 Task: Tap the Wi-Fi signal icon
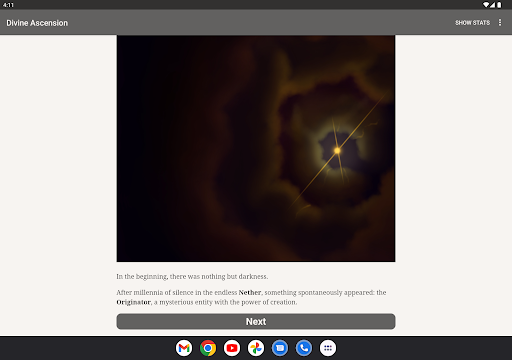(x=486, y=5)
